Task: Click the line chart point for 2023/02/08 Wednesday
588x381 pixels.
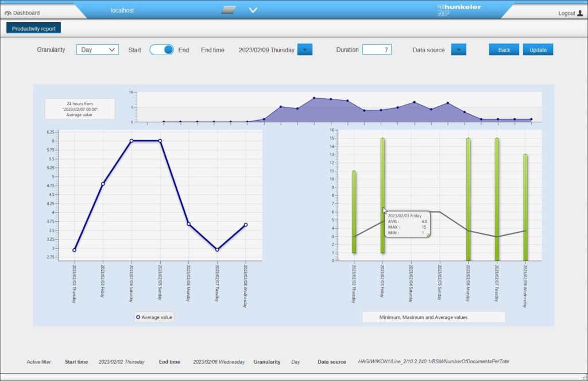Action: click(x=246, y=225)
